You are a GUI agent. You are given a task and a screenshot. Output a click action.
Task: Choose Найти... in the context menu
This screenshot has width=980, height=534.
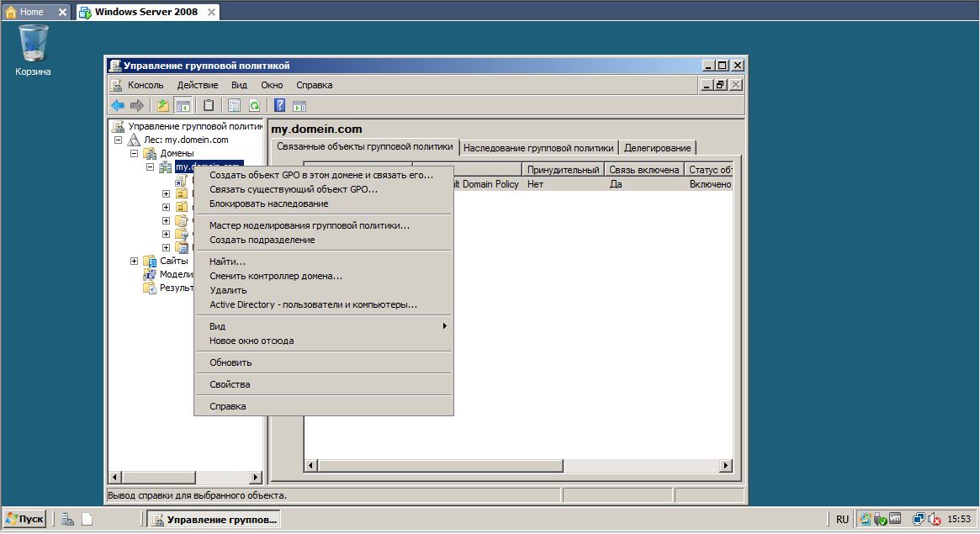[324, 262]
